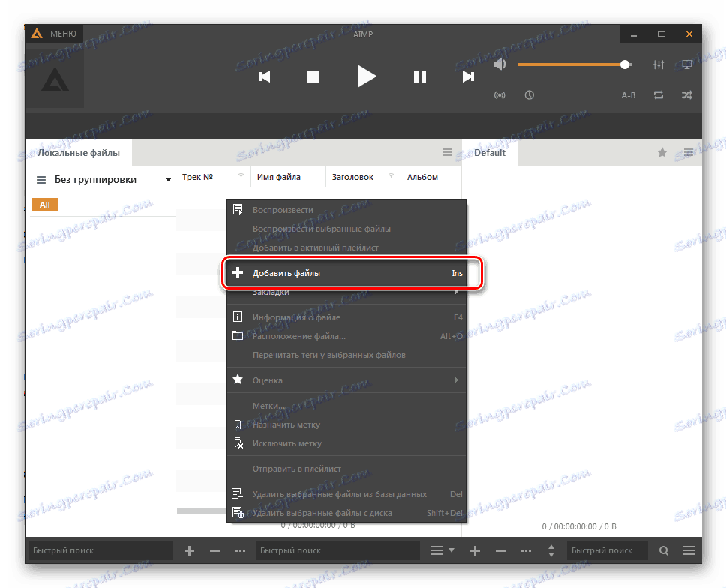
Task: Toggle shuffle playback mode
Action: coord(687,95)
